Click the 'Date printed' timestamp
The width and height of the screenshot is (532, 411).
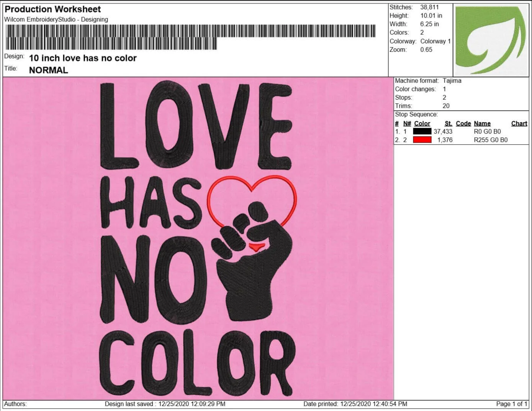355,404
